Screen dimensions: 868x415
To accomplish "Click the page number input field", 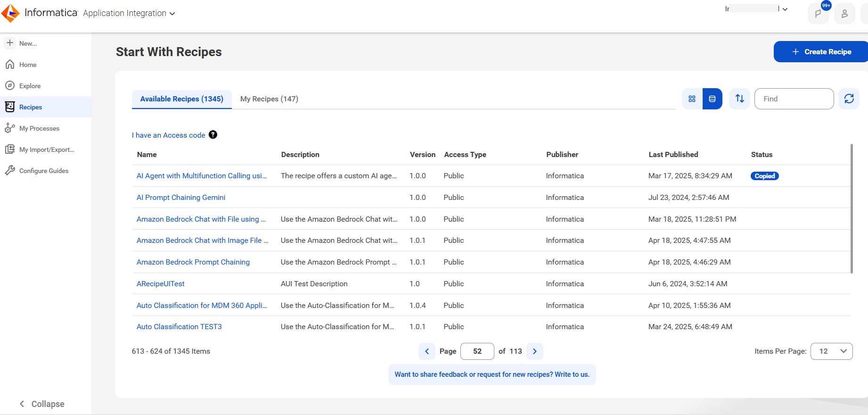I will [x=477, y=351].
